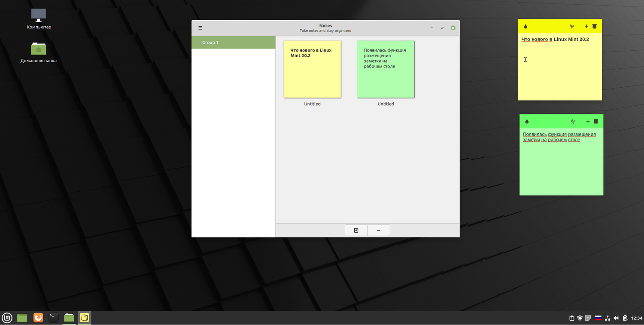This screenshot has width=644, height=325.
Task: Open the clipboard-with-exclamation tray icon
Action: [x=572, y=318]
